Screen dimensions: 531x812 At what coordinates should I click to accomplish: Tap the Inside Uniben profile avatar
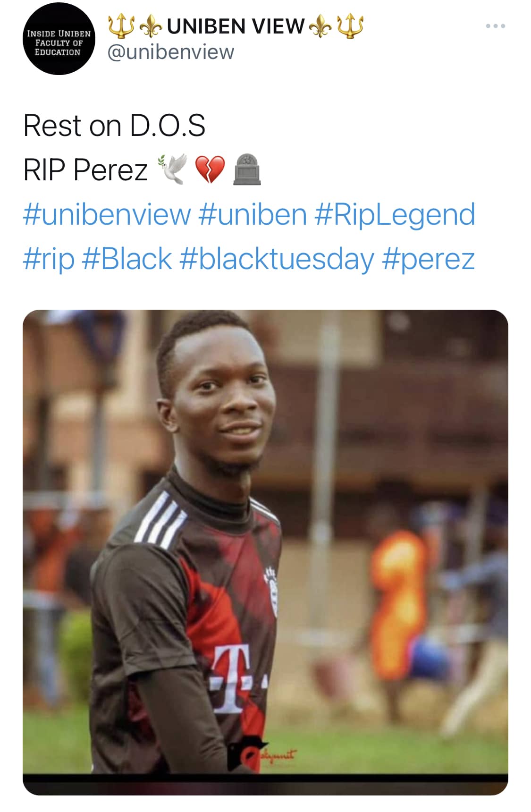[59, 39]
